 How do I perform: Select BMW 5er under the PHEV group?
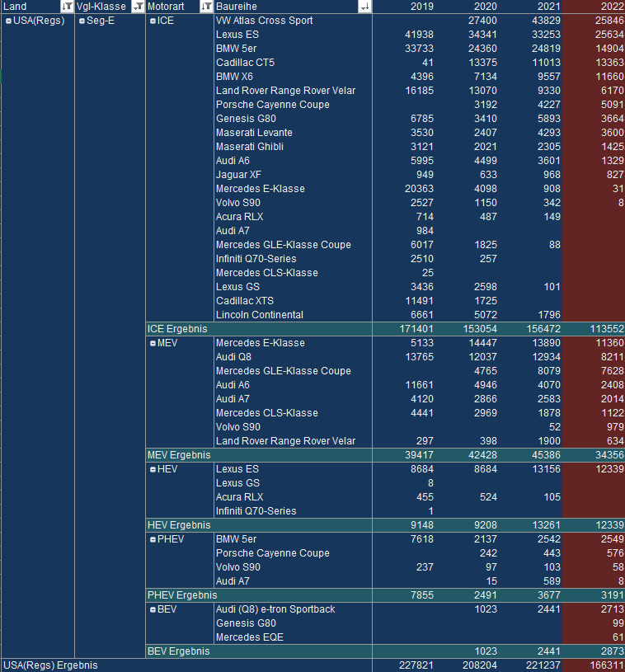236,539
